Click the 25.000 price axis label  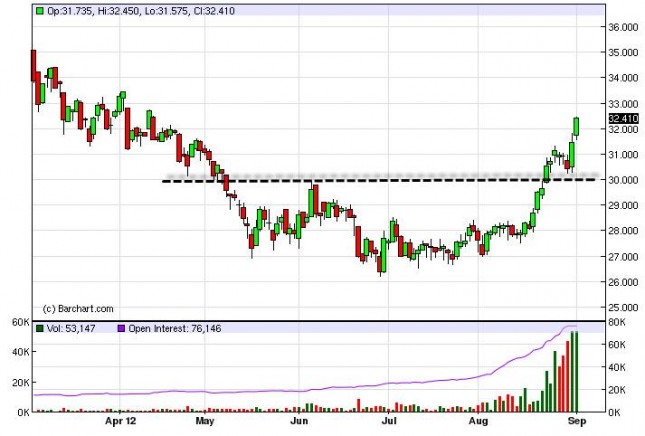[x=624, y=308]
